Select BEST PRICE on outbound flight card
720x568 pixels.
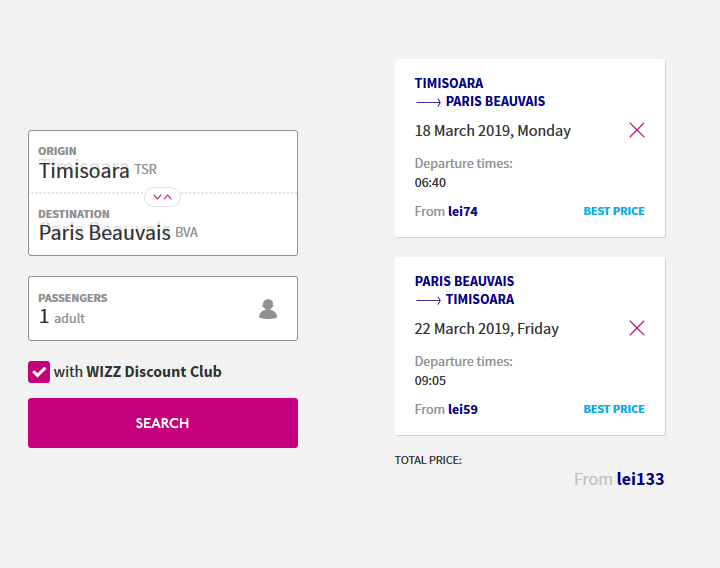pos(614,211)
